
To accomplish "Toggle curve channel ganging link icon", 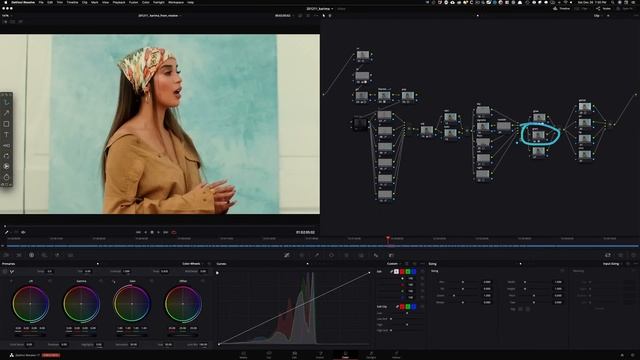I will (x=391, y=271).
